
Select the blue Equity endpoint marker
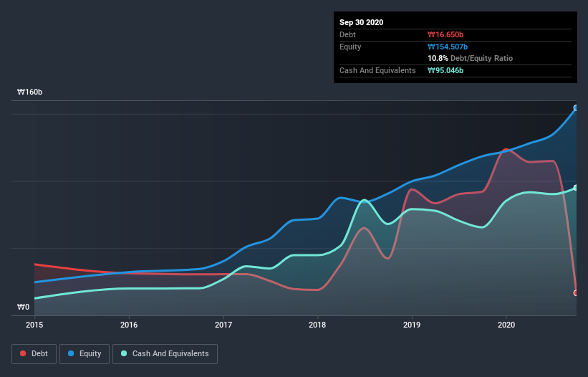(x=576, y=108)
